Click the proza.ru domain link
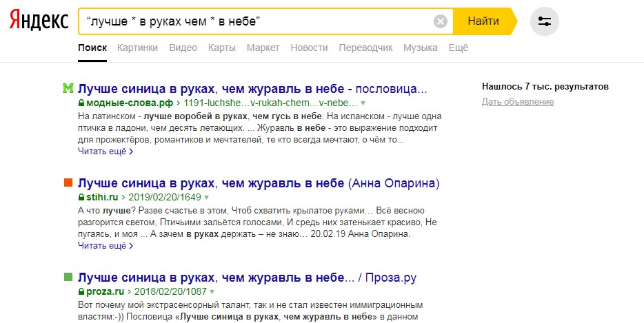Screen dimensions: 644x323 click(x=105, y=292)
